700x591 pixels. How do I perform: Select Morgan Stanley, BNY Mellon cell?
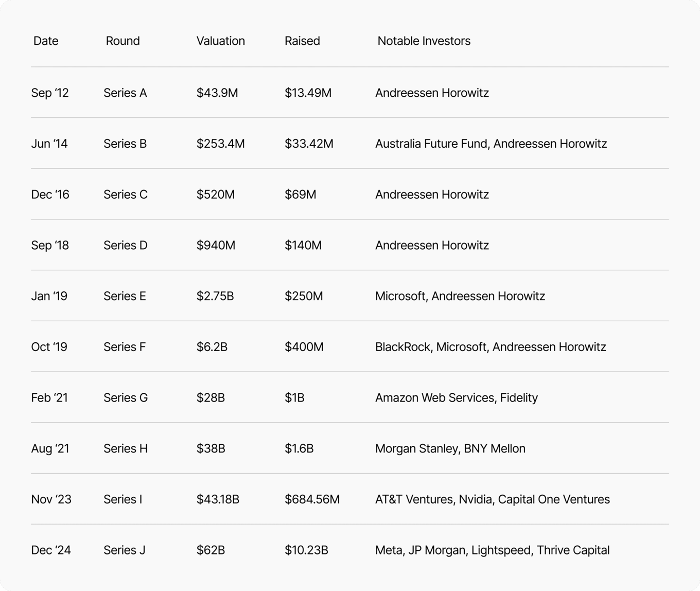point(450,449)
